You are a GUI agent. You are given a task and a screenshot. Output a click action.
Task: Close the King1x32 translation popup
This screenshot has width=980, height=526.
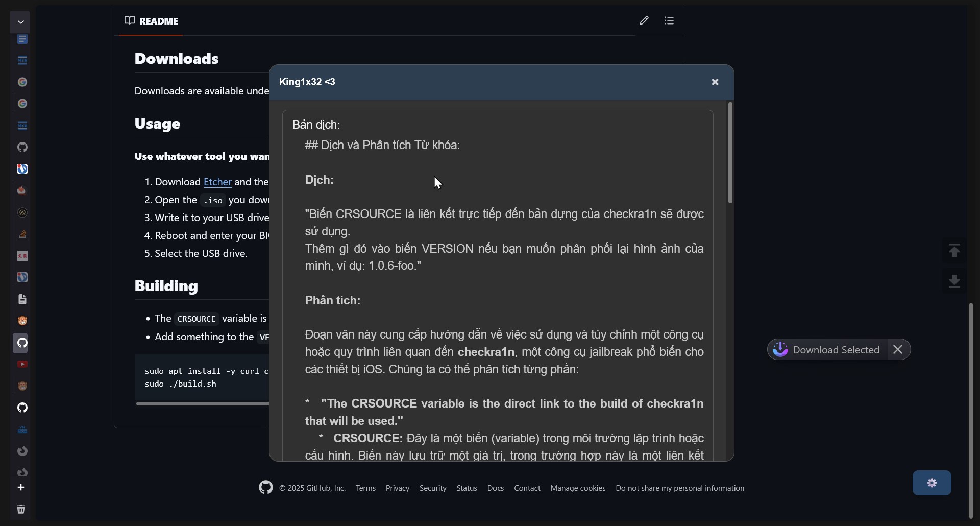coord(715,82)
